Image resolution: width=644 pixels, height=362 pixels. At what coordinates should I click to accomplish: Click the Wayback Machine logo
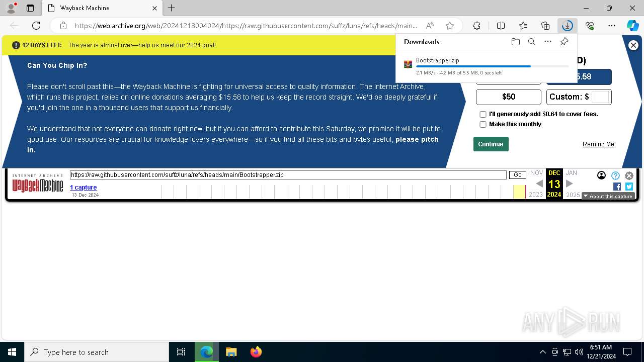[38, 184]
